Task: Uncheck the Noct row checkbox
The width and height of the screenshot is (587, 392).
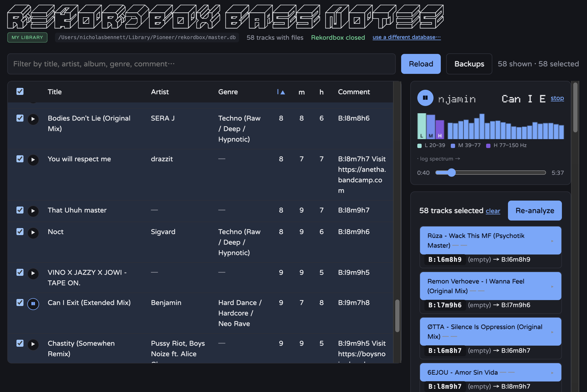Action: pos(20,232)
